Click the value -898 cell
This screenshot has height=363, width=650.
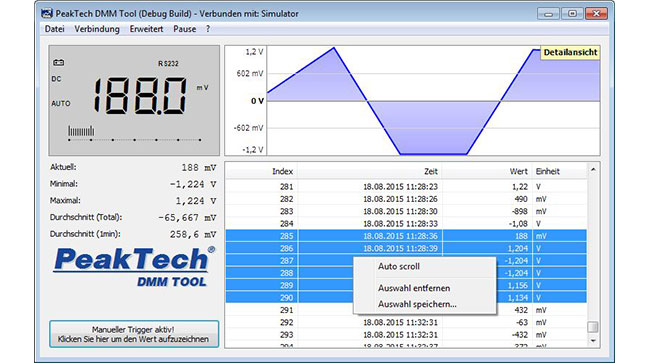tap(519, 211)
